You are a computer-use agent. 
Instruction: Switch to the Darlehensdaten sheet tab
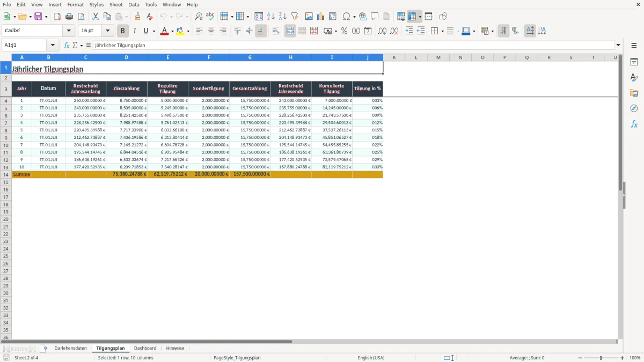coord(70,349)
